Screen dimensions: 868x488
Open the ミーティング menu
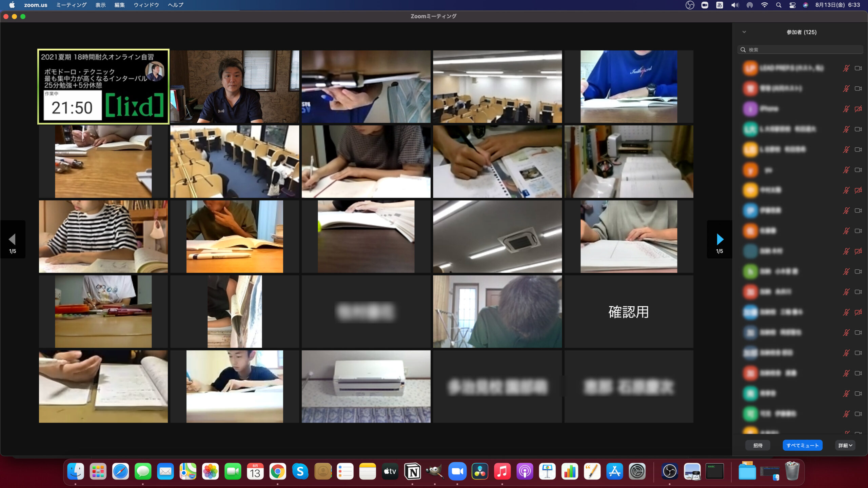click(x=71, y=5)
